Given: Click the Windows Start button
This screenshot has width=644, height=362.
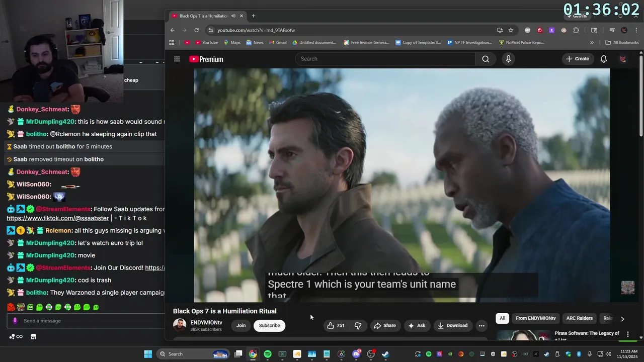Looking at the screenshot, I should point(148,354).
